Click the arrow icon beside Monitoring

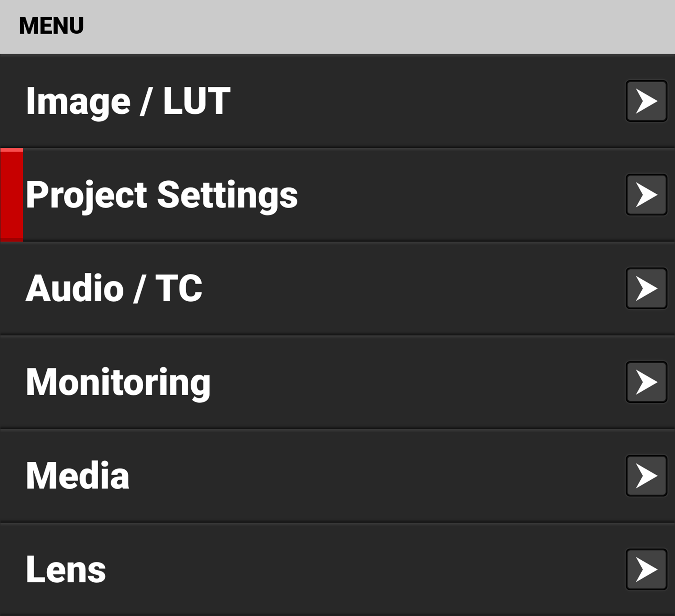[645, 381]
